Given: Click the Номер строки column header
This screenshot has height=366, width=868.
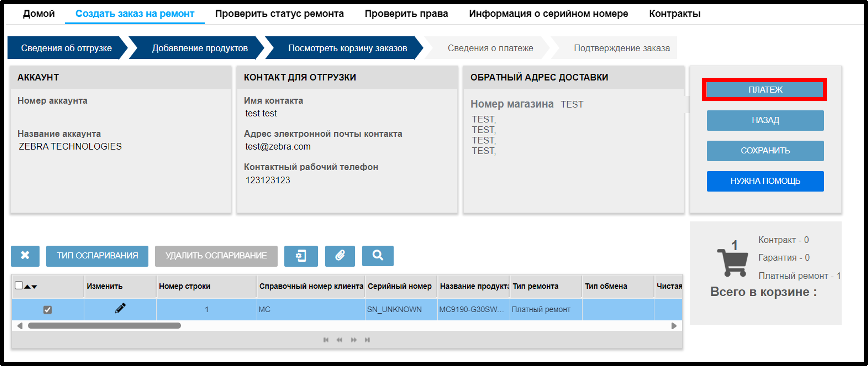Looking at the screenshot, I should 207,286.
